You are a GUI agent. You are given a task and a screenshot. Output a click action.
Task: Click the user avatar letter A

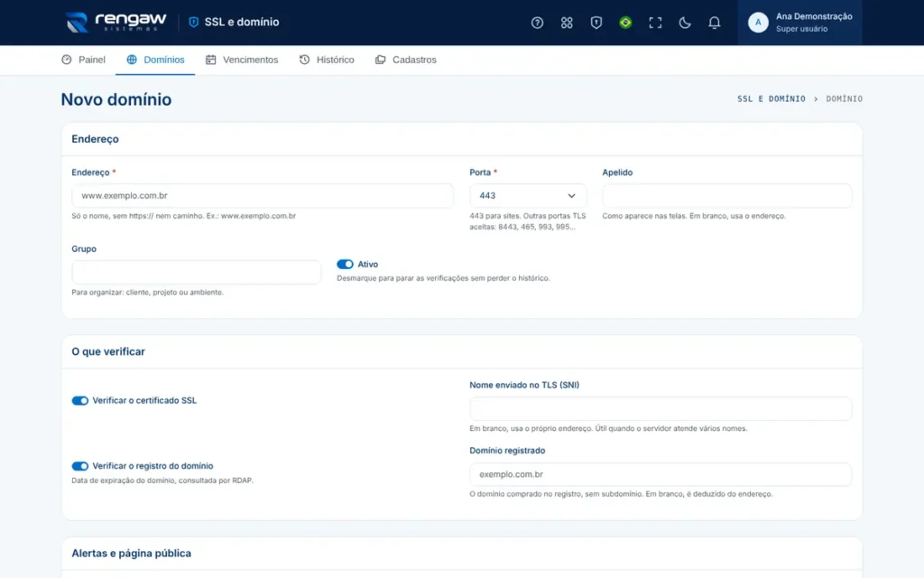(x=758, y=23)
